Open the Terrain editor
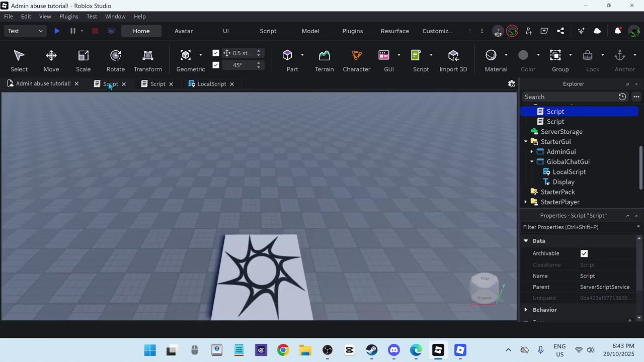 324,60
